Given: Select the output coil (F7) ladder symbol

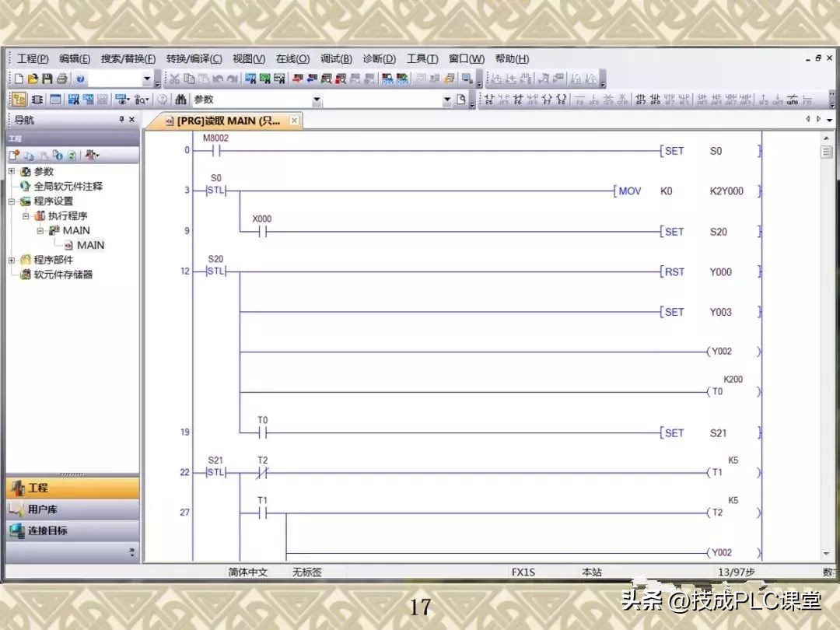Looking at the screenshot, I should coord(548,99).
